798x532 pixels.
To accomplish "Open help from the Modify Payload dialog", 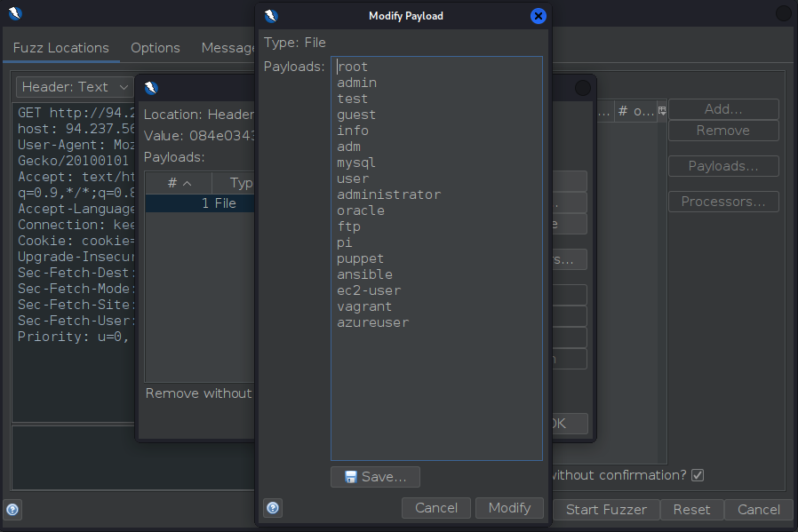I will 273,508.
